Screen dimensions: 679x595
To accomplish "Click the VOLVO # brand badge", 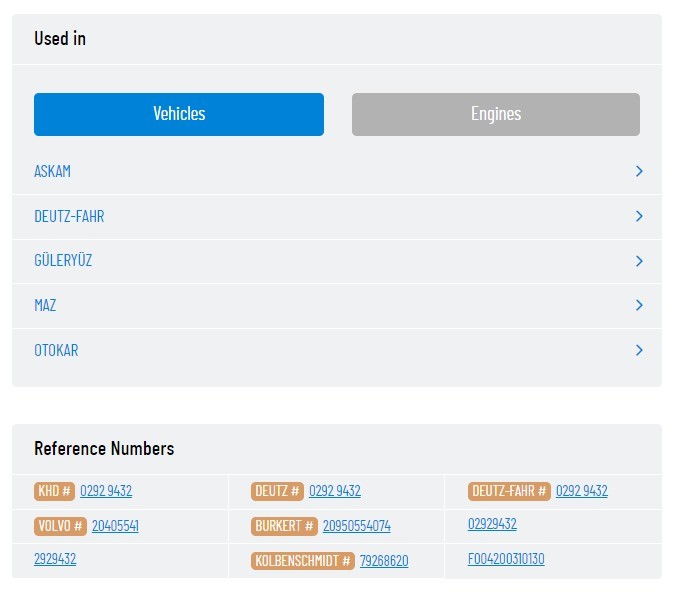I will 60,526.
